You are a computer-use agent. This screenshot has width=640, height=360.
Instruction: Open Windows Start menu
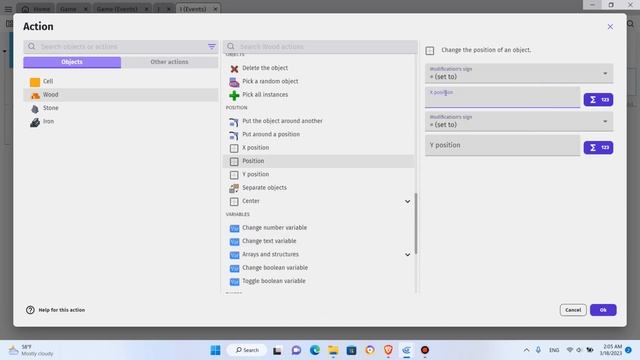tap(216, 350)
